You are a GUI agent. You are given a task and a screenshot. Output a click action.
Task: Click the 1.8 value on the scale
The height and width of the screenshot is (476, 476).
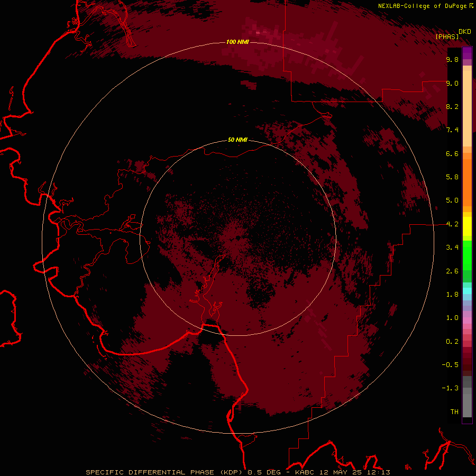click(452, 295)
